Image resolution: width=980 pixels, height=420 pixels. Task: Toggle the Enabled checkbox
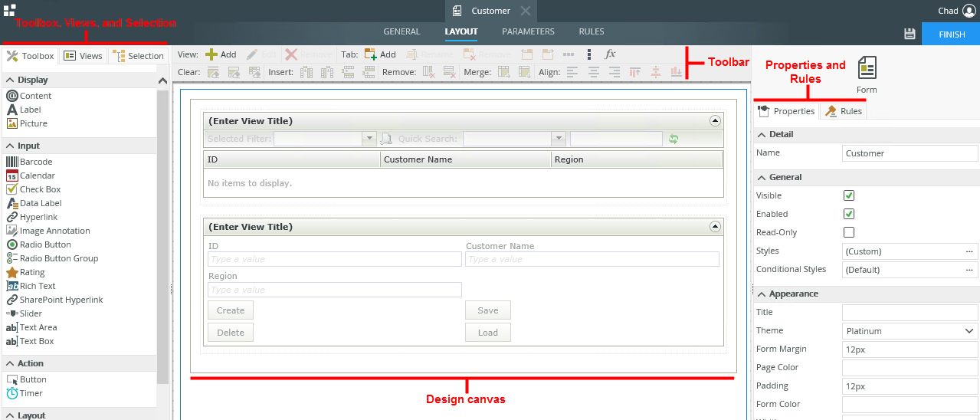click(848, 214)
